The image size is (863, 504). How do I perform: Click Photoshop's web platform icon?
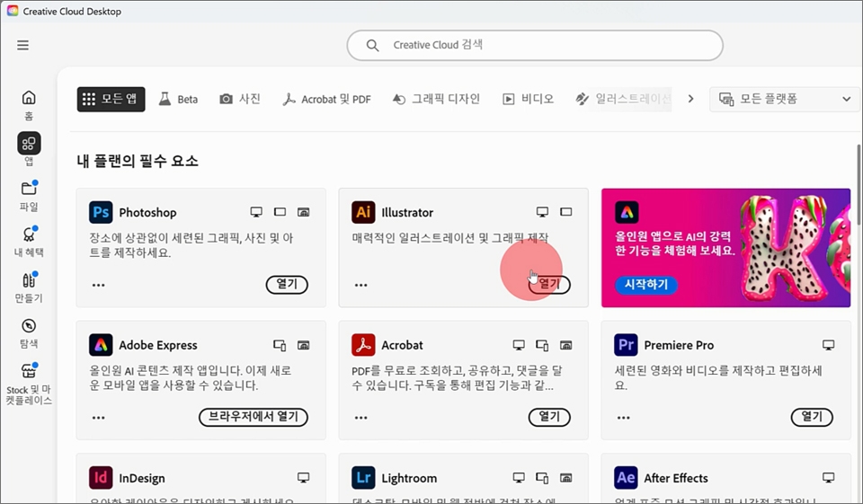tap(303, 212)
